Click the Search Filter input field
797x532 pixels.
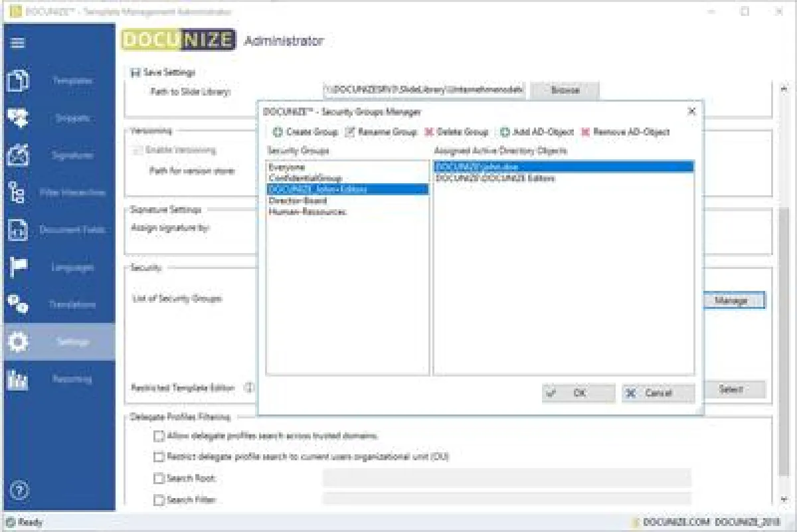pos(506,499)
